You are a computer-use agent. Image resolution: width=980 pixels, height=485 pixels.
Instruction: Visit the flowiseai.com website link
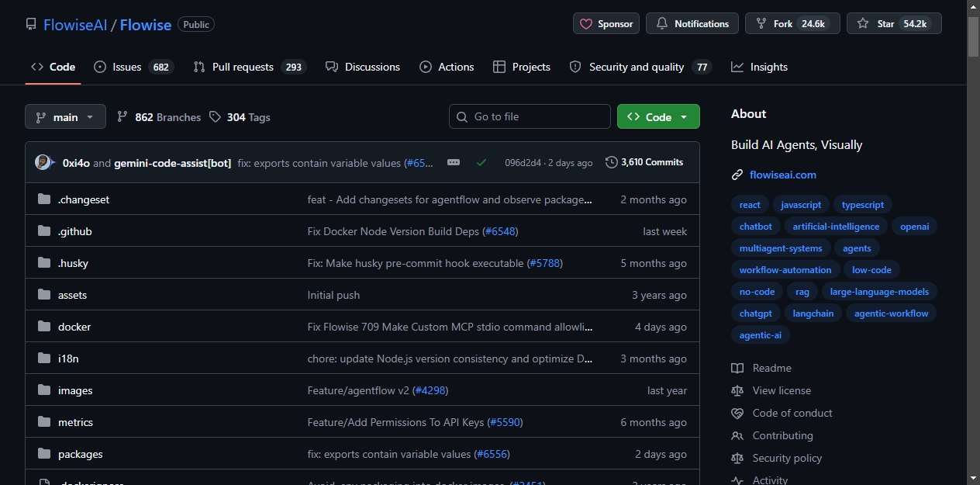coord(782,175)
